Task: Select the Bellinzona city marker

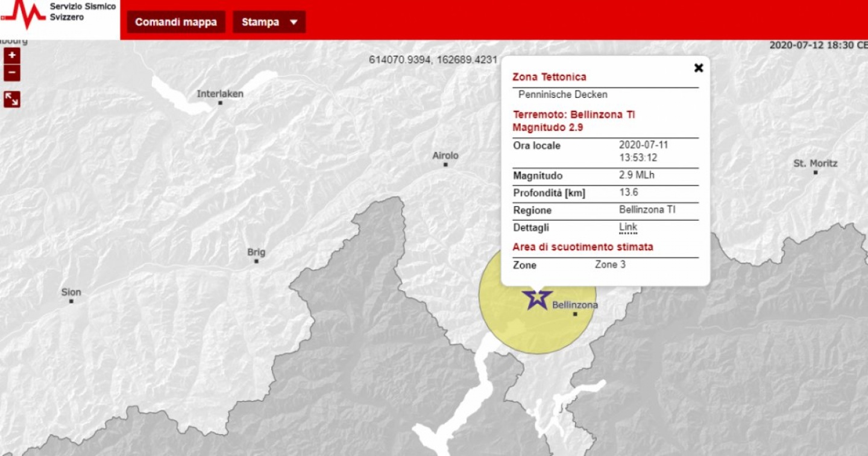Action: pos(575,314)
